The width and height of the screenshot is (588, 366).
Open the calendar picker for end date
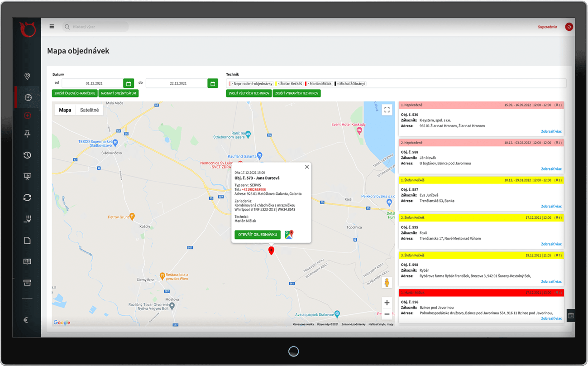pyautogui.click(x=213, y=83)
